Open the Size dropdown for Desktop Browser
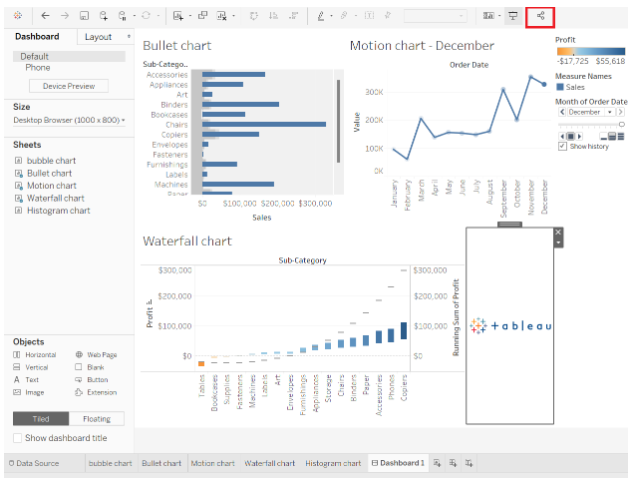Viewport: 630px width, 492px height. coord(68,120)
